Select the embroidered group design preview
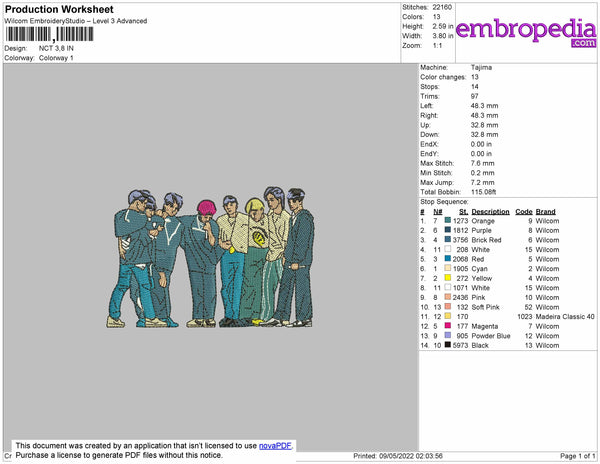600x464 pixels. [x=210, y=257]
